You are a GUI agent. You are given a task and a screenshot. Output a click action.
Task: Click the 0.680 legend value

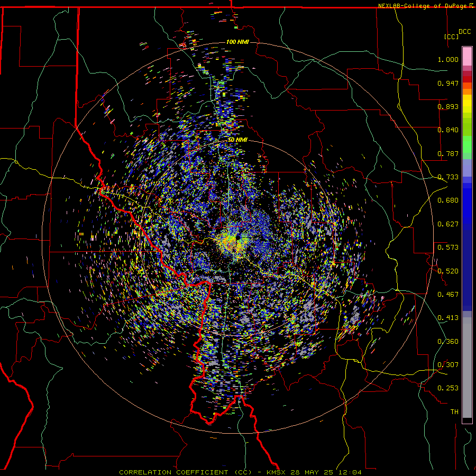[x=448, y=200]
